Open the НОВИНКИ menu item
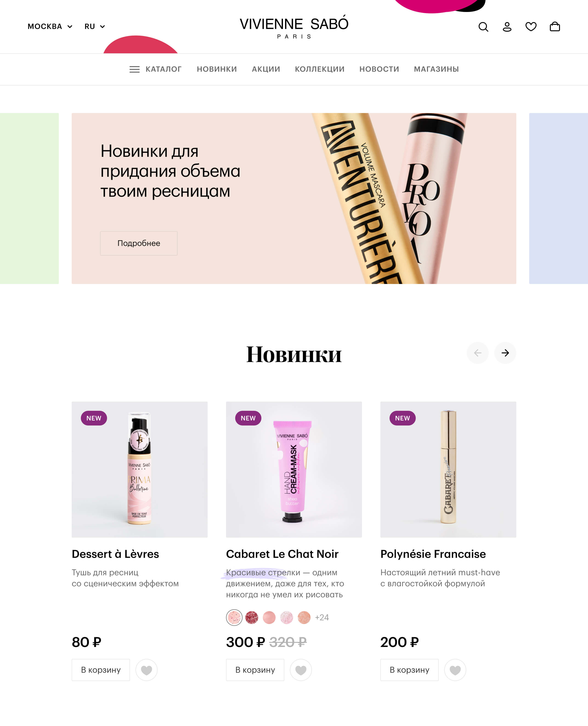 click(x=217, y=69)
